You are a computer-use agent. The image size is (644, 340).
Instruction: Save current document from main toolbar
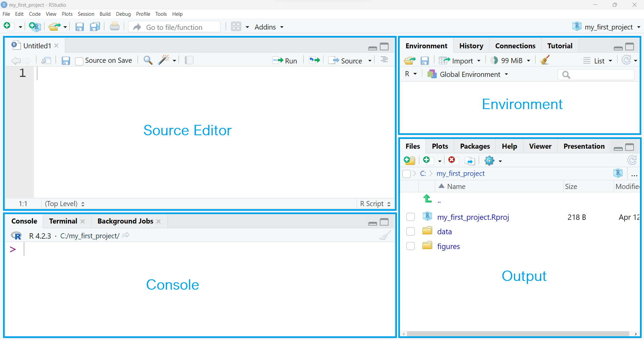click(x=79, y=27)
